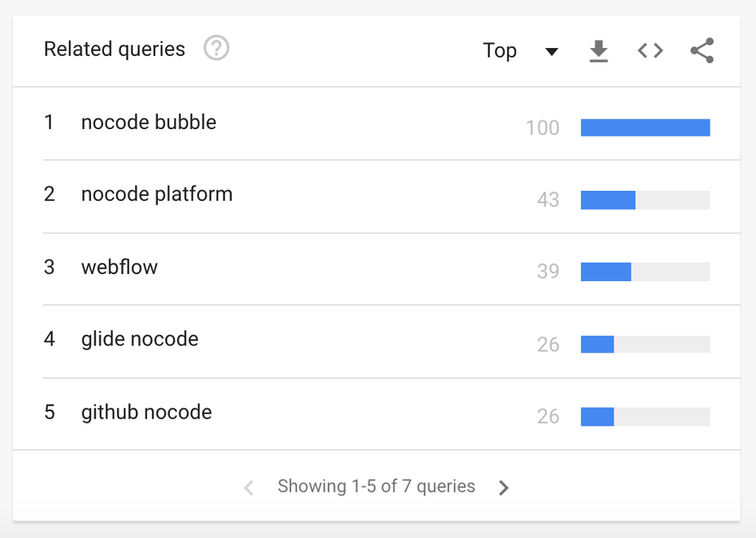The width and height of the screenshot is (756, 538).
Task: Click the Top sort label
Action: tap(500, 51)
